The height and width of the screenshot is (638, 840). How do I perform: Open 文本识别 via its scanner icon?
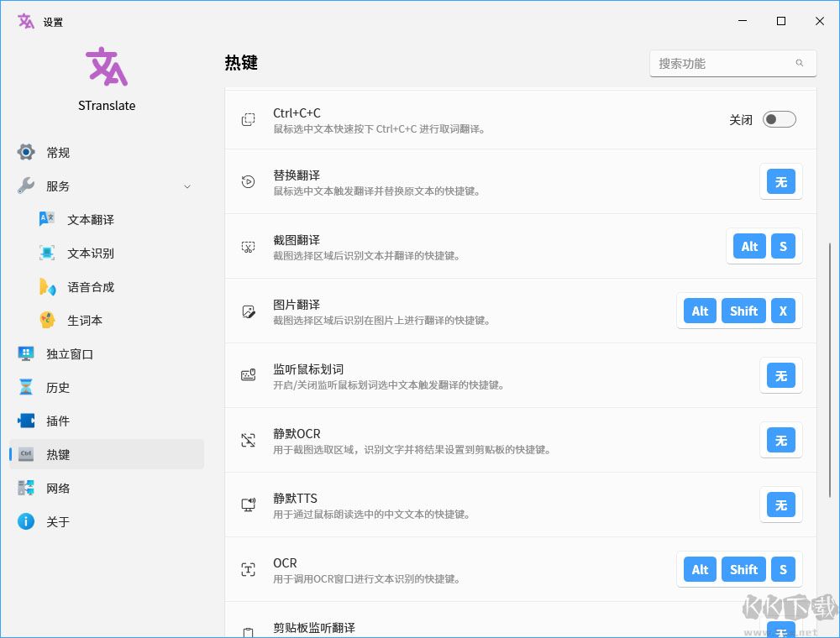tap(47, 253)
